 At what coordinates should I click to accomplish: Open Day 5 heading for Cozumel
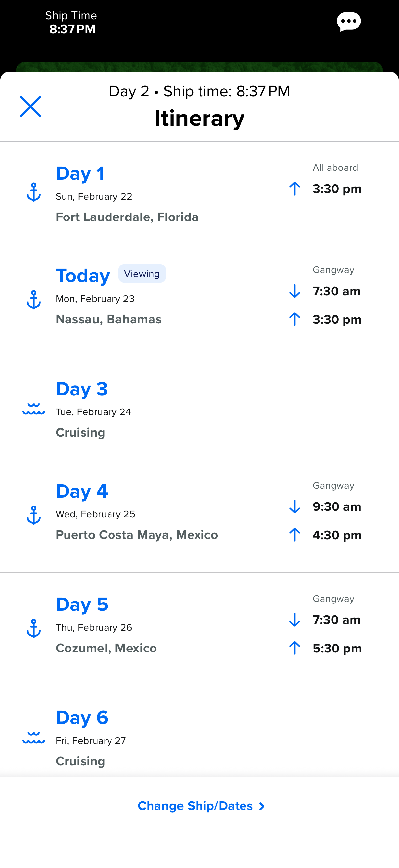click(x=82, y=604)
